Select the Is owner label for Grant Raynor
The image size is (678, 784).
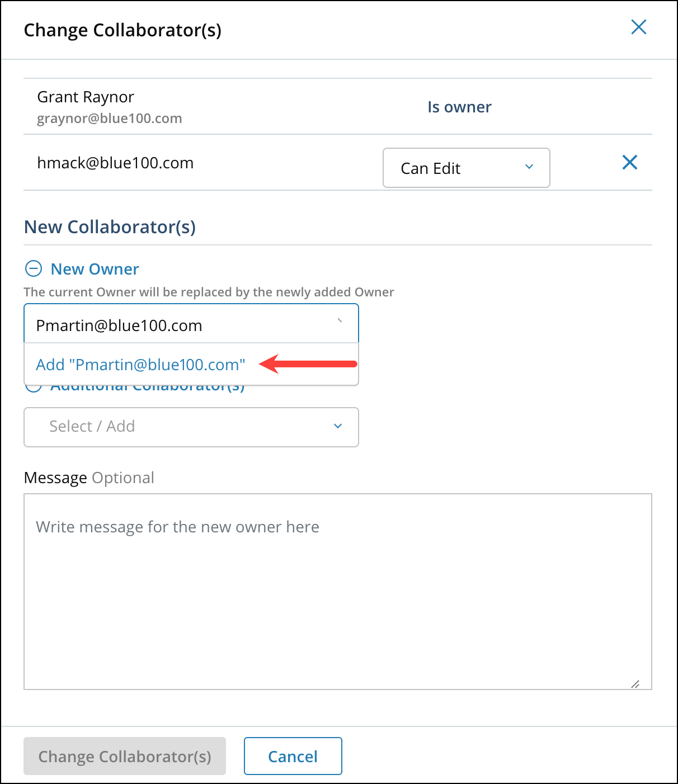[459, 107]
